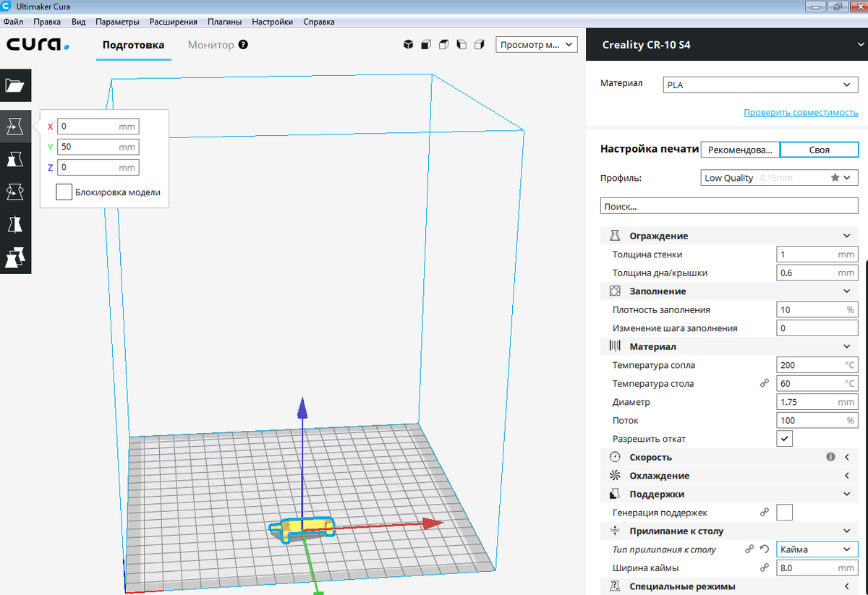Open the Кайма adhesion type dropdown
The image size is (868, 595).
click(x=817, y=549)
